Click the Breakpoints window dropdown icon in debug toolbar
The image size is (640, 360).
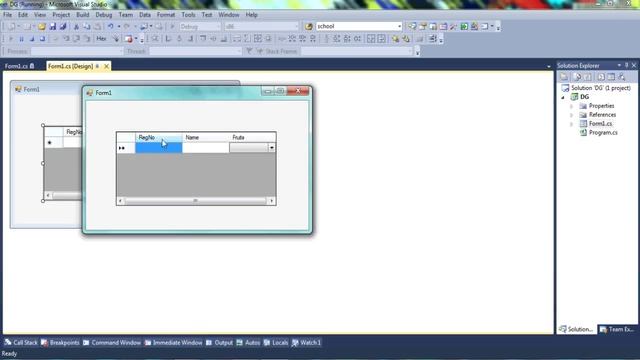136,39
